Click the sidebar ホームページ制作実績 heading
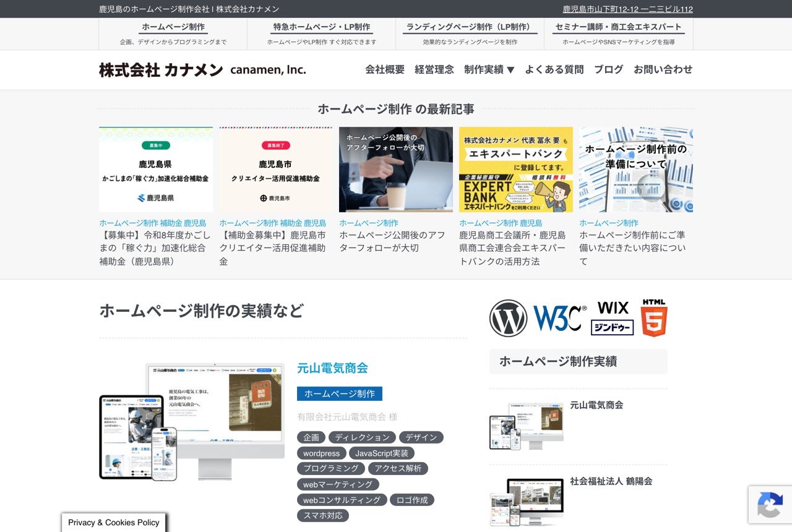 pos(579,361)
